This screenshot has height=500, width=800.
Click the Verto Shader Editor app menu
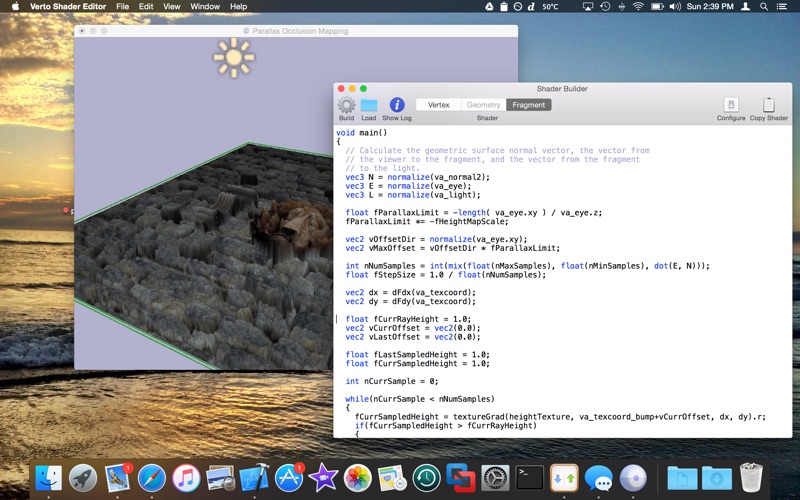pos(67,6)
